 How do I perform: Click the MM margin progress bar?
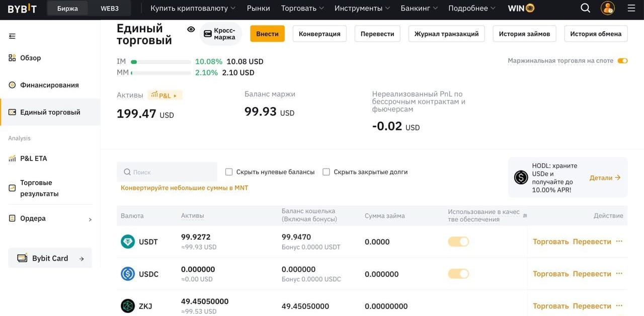(x=161, y=73)
